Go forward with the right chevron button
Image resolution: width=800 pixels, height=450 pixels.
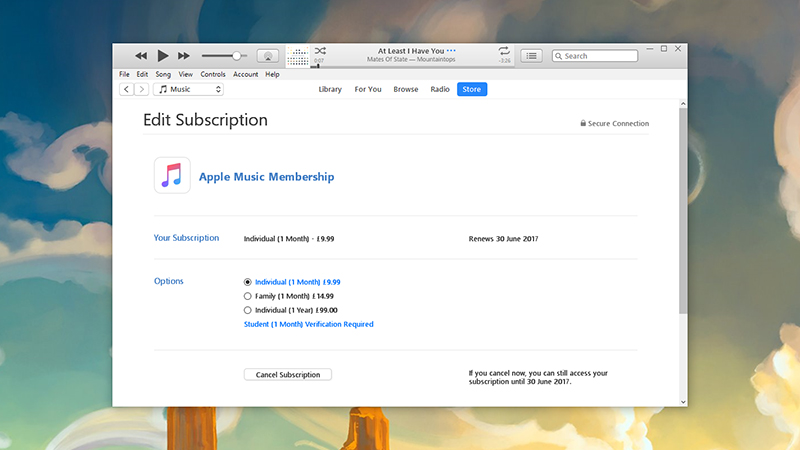(x=141, y=89)
